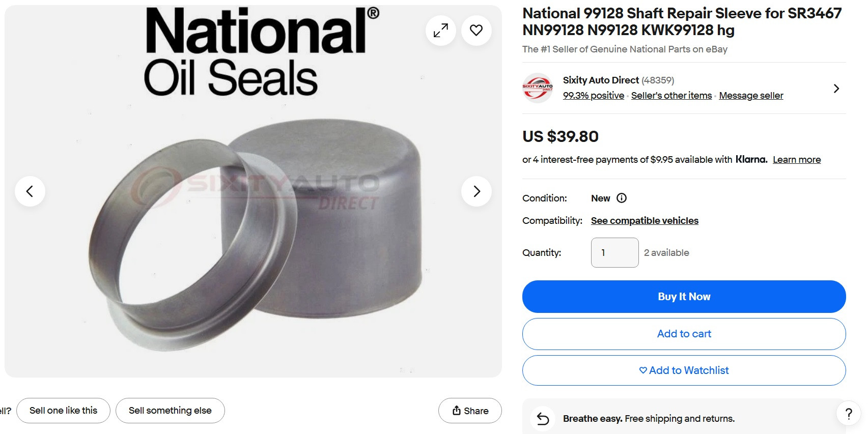The height and width of the screenshot is (434, 868).
Task: Click the Buy It Now button
Action: tap(684, 296)
